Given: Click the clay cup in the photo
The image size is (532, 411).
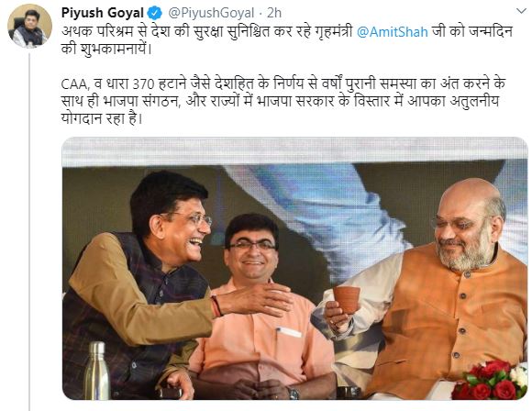Looking at the screenshot, I should (x=346, y=299).
